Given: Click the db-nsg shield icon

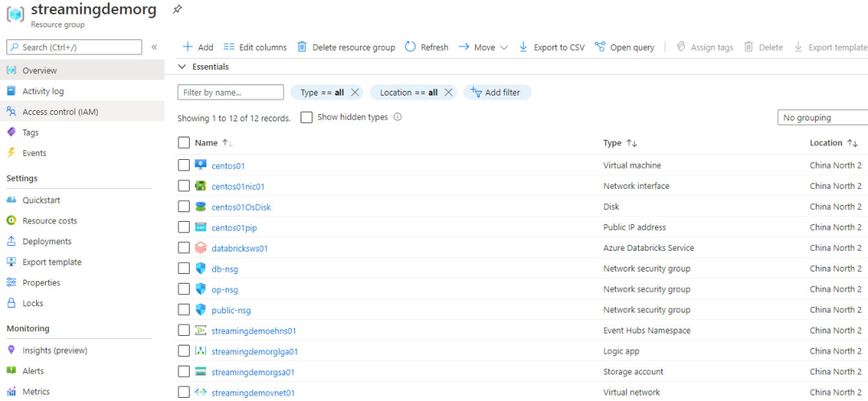Looking at the screenshot, I should [200, 268].
